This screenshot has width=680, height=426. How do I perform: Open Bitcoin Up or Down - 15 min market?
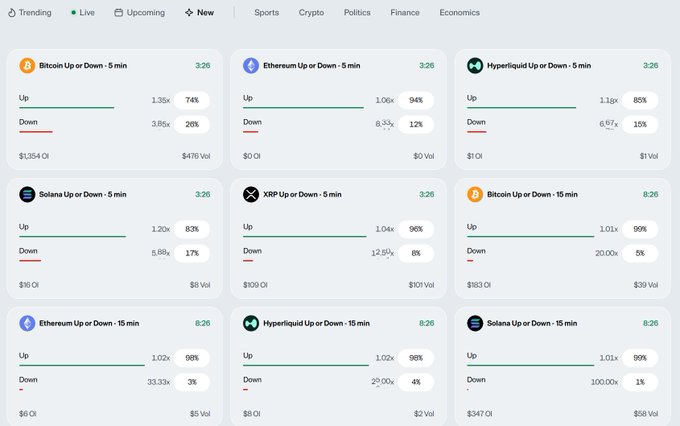(532, 194)
